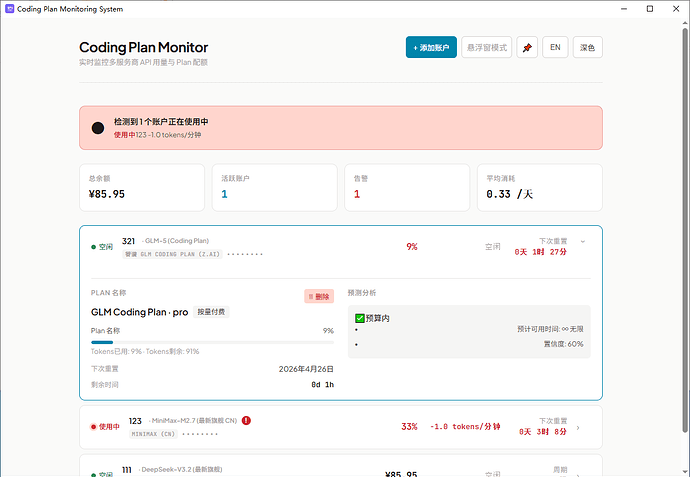Viewport: 690px width, 477px height.
Task: Toggle dark theme with 深色 button
Action: 587,47
